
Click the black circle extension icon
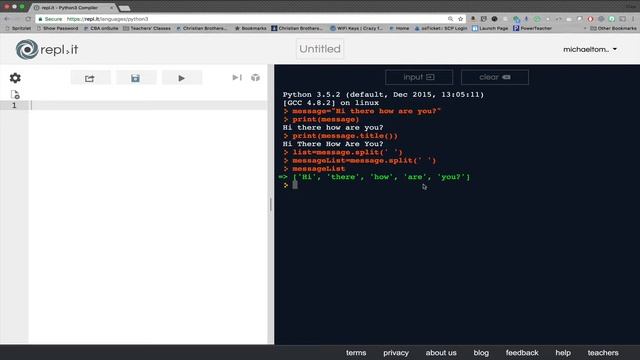494,19
